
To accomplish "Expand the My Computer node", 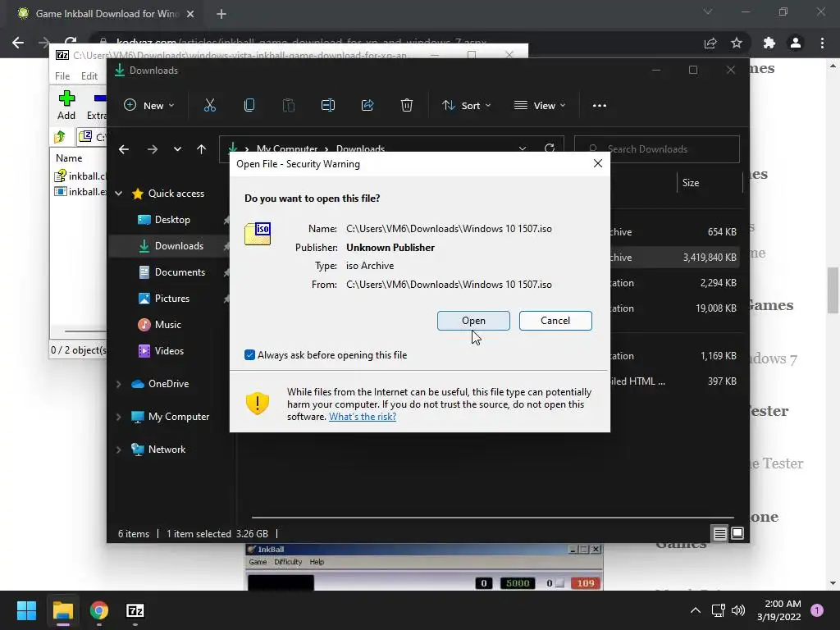I will (x=118, y=416).
